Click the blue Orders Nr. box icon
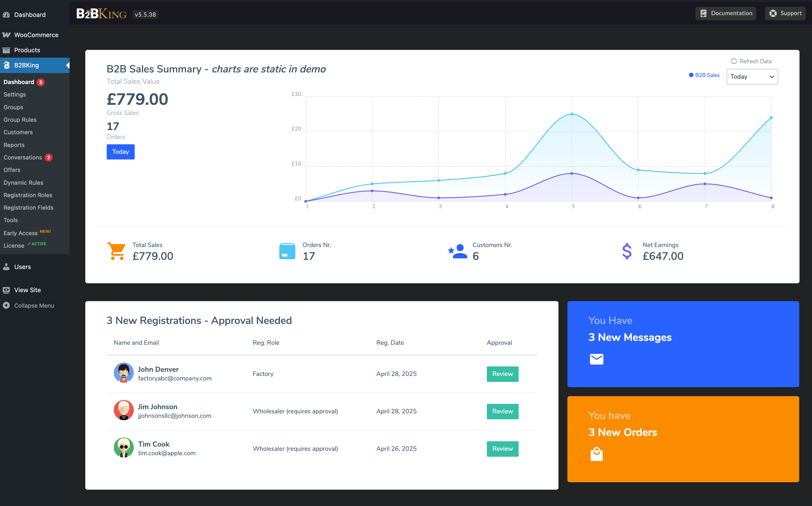Viewport: 812px width, 506px height. click(287, 251)
